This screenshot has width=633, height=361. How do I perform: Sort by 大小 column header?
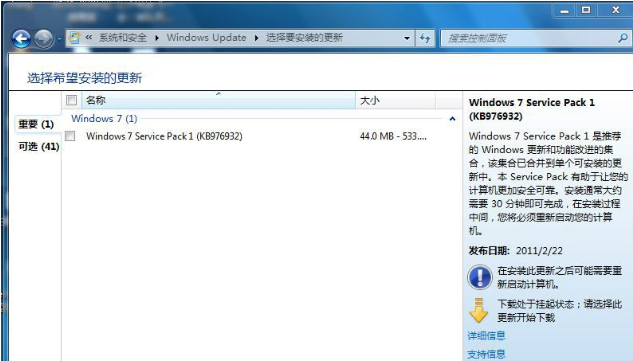click(x=395, y=100)
